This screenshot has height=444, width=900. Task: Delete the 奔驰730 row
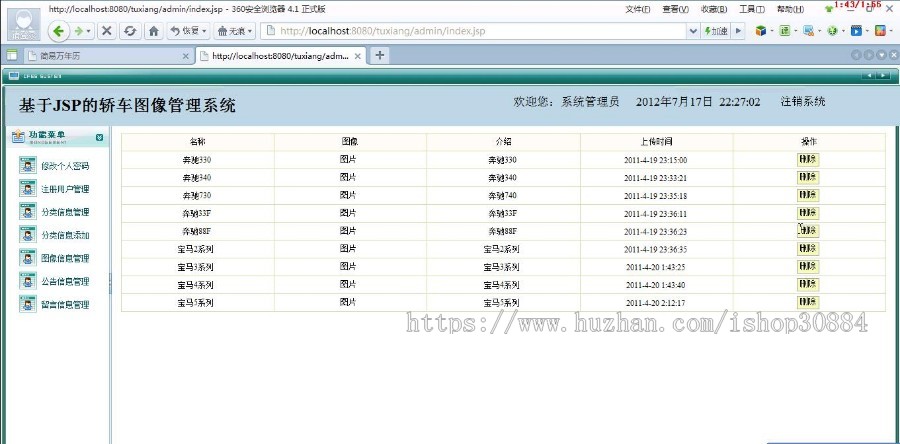[x=808, y=195]
